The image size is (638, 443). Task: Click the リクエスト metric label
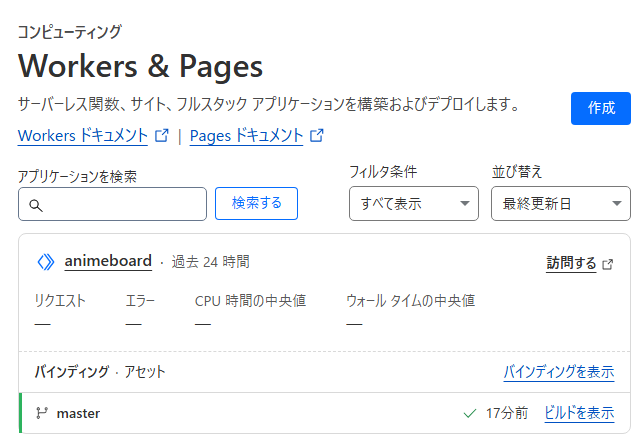[x=60, y=301]
